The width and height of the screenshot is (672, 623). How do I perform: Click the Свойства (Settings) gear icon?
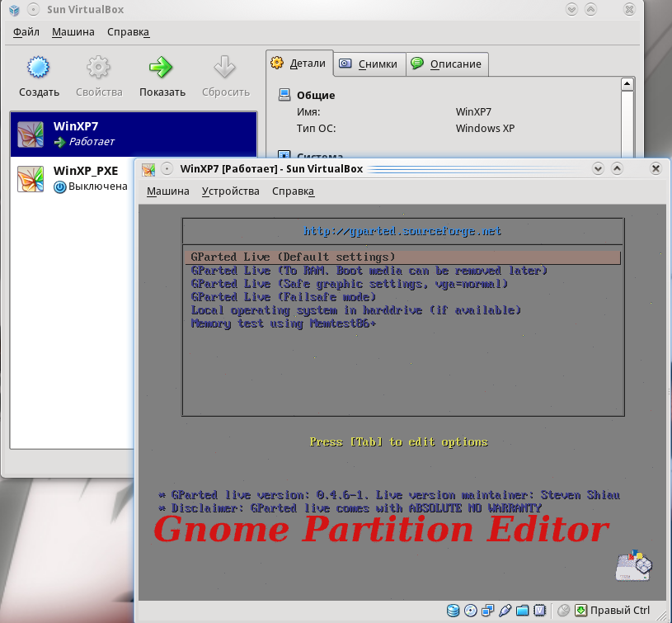[x=99, y=67]
